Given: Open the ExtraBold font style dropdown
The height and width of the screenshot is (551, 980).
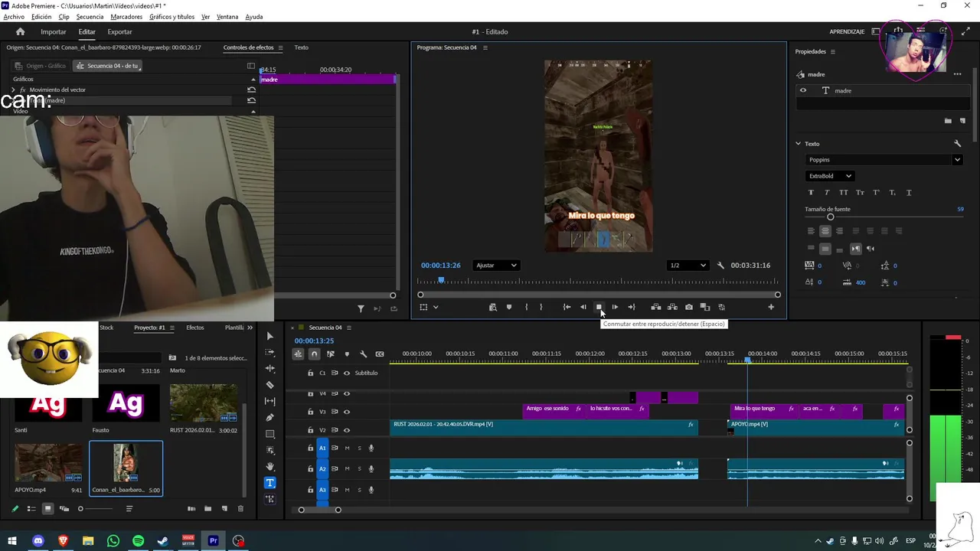Looking at the screenshot, I should (x=830, y=176).
